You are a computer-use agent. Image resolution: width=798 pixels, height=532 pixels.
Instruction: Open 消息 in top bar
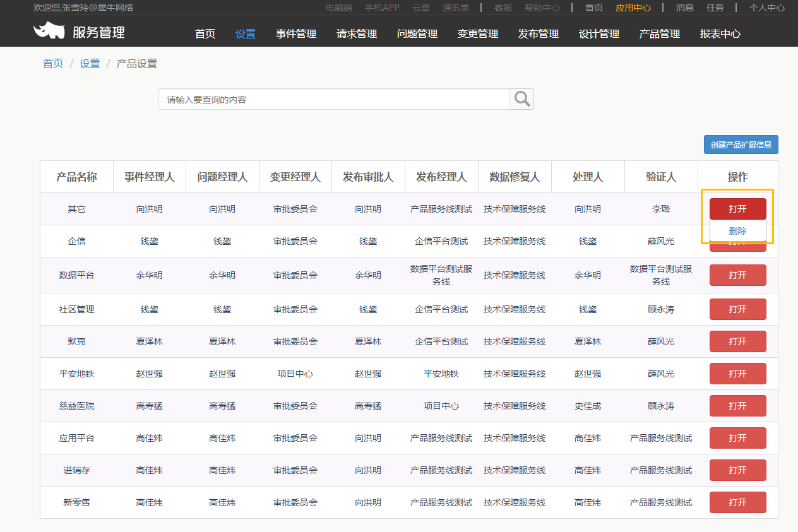coord(685,8)
